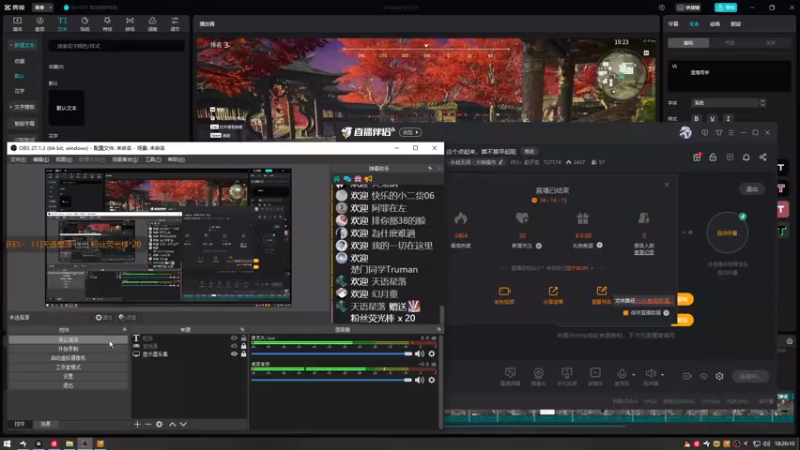The image size is (800, 450).
Task: Expand the microphone options arrow in companion bar
Action: 634,374
